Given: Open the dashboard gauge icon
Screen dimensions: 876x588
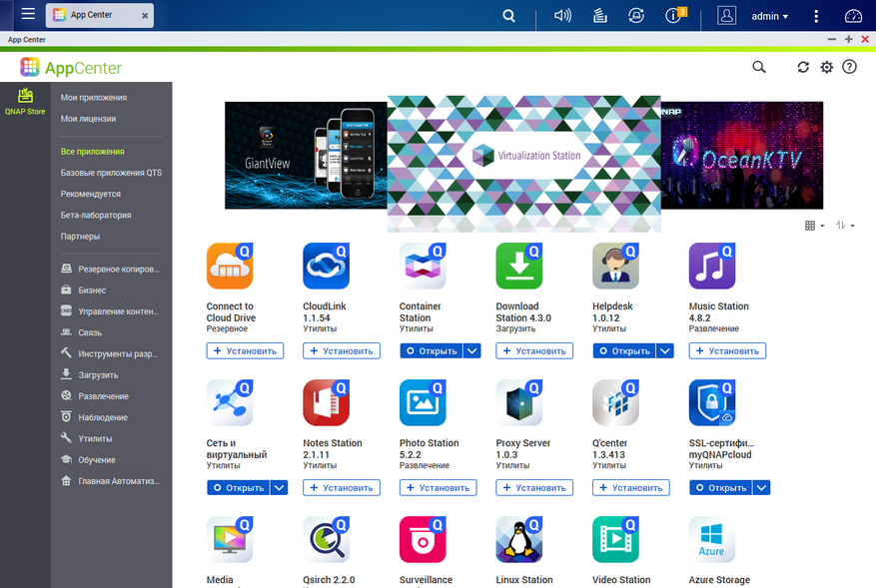Looking at the screenshot, I should 853,16.
